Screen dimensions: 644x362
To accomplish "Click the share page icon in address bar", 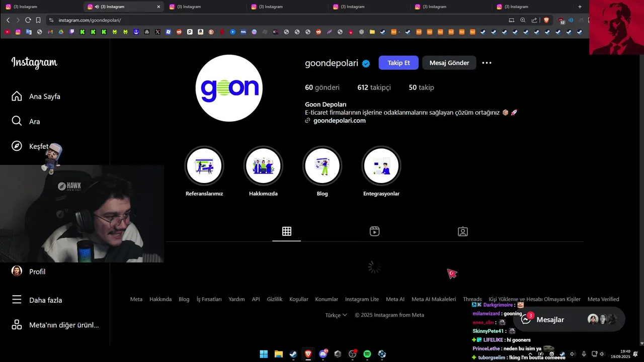I will (534, 20).
